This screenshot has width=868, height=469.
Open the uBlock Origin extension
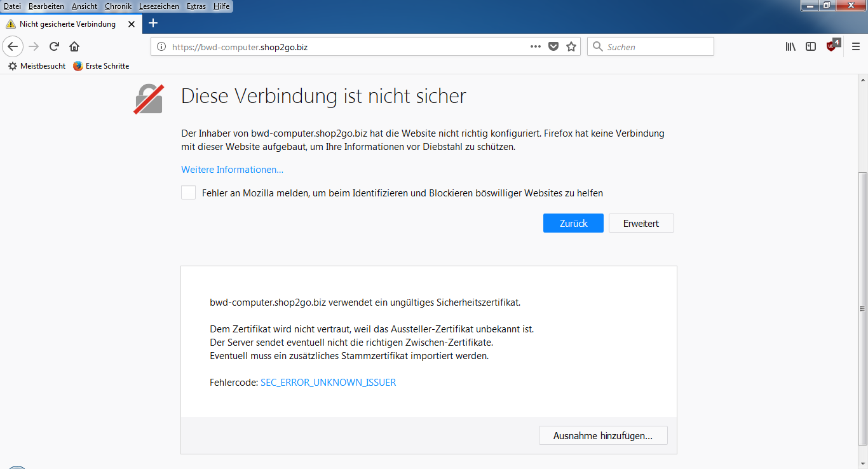tap(832, 46)
